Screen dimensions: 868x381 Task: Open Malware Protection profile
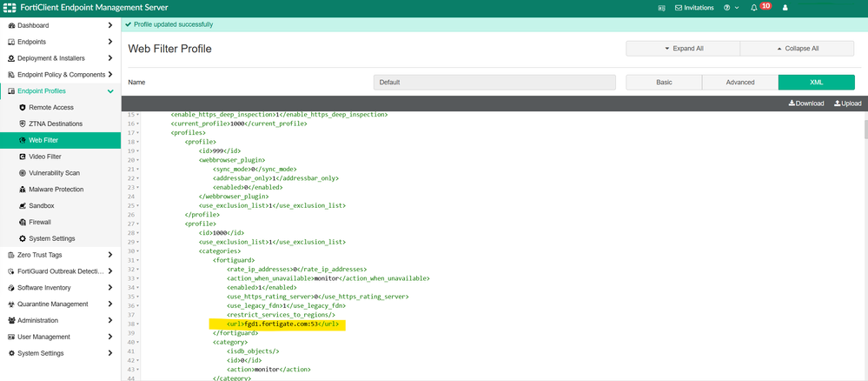tap(56, 190)
